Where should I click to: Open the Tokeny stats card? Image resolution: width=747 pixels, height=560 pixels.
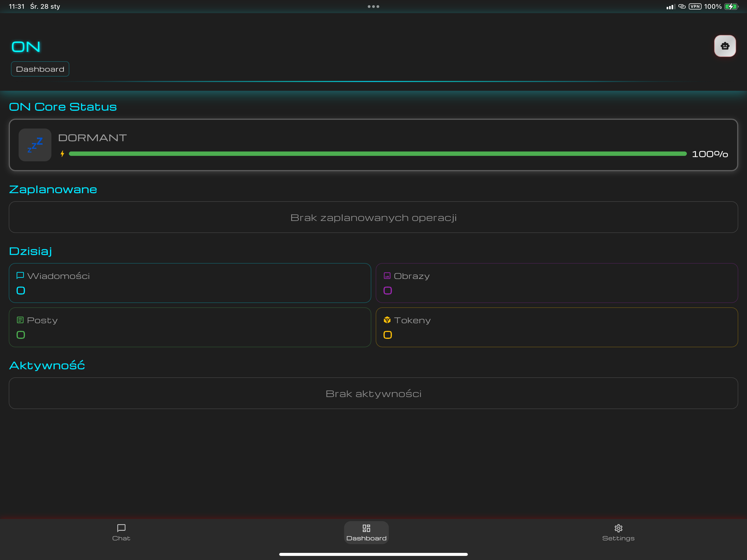tap(556, 327)
